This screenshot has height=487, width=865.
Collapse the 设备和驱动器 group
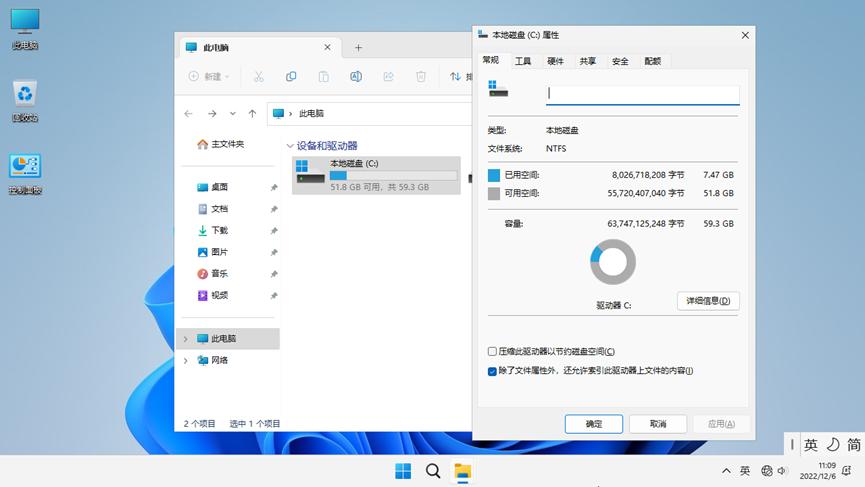290,146
